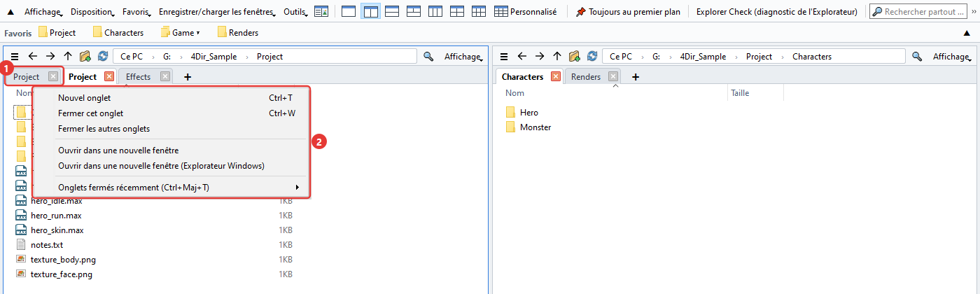Create new folder in the right pane

(575, 57)
